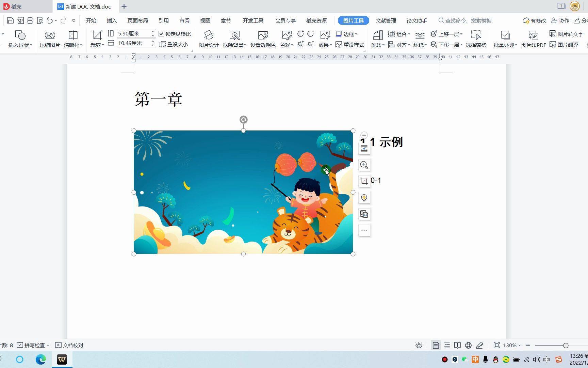Click the Redo arrow icon
The width and height of the screenshot is (588, 368).
pyautogui.click(x=63, y=20)
